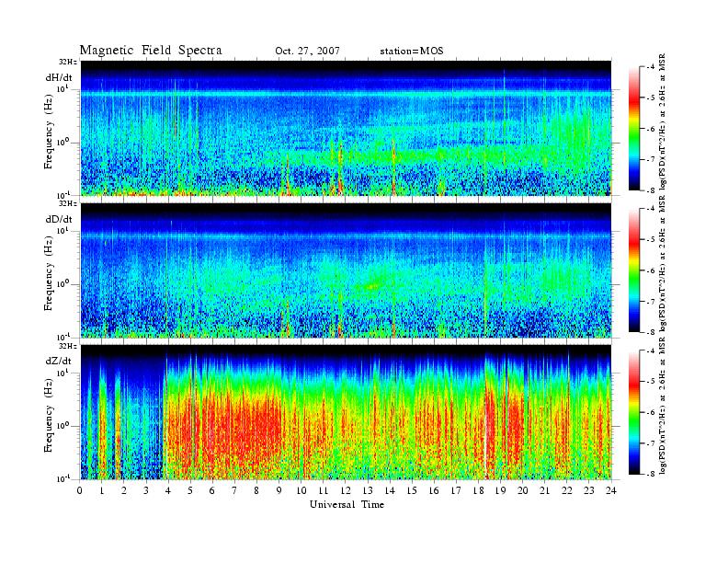Click the '32Hz' label above dZ/dt panel
Screen dimensions: 728x563
click(68, 346)
